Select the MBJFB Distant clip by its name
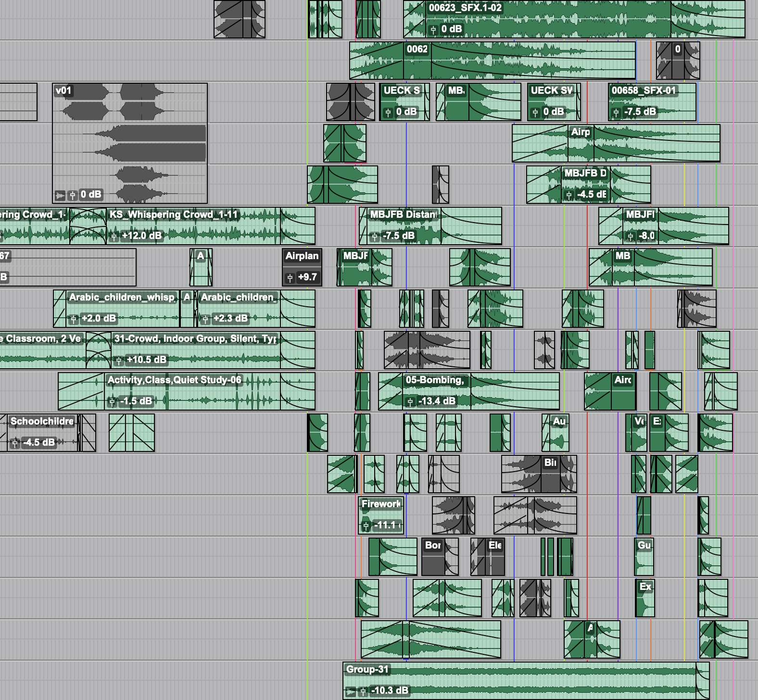This screenshot has width=758, height=700. click(x=403, y=214)
